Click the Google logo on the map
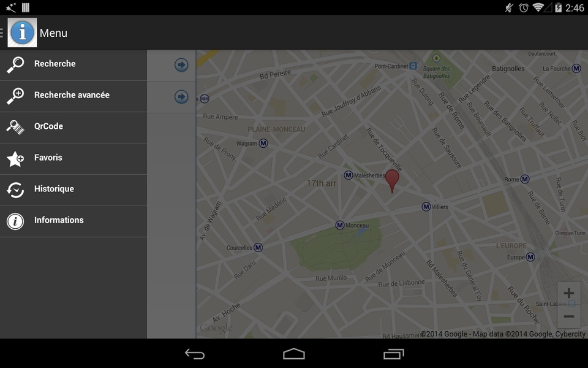Screen dimensions: 588x368 click(216, 328)
